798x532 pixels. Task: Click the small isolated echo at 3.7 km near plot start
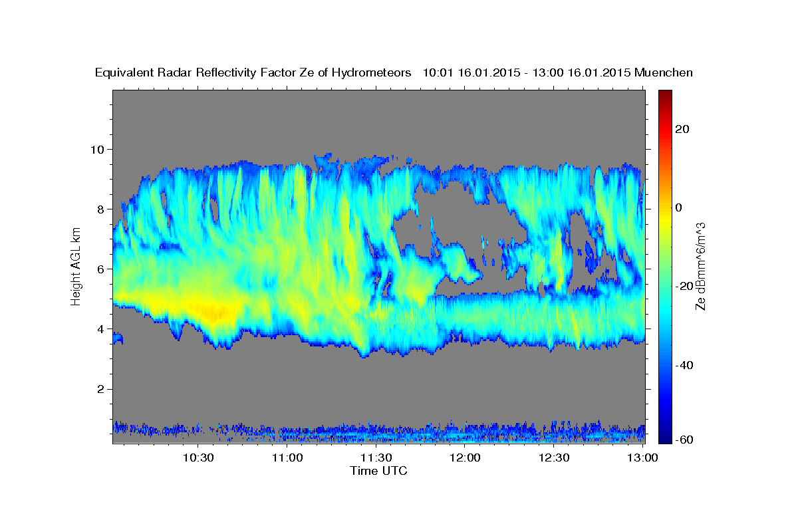[x=118, y=338]
